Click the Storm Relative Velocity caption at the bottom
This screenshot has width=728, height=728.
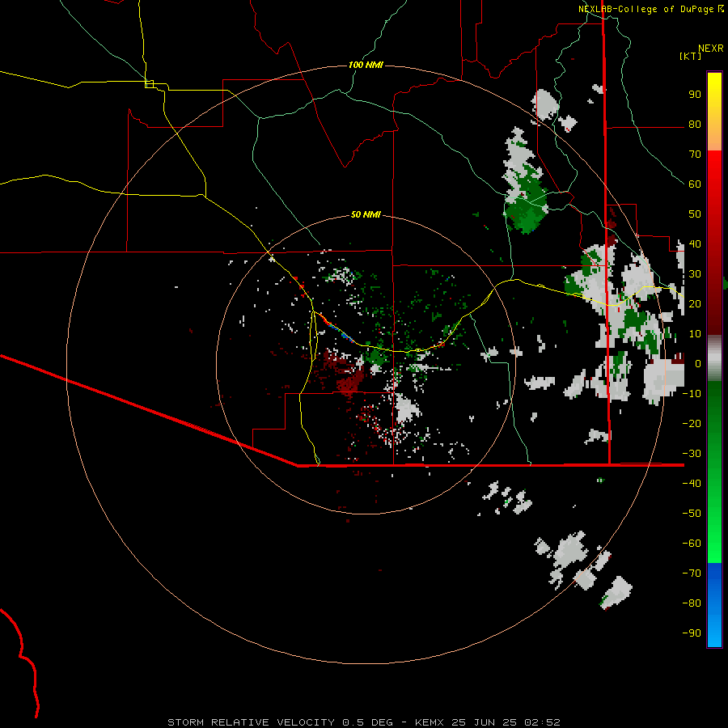click(364, 722)
